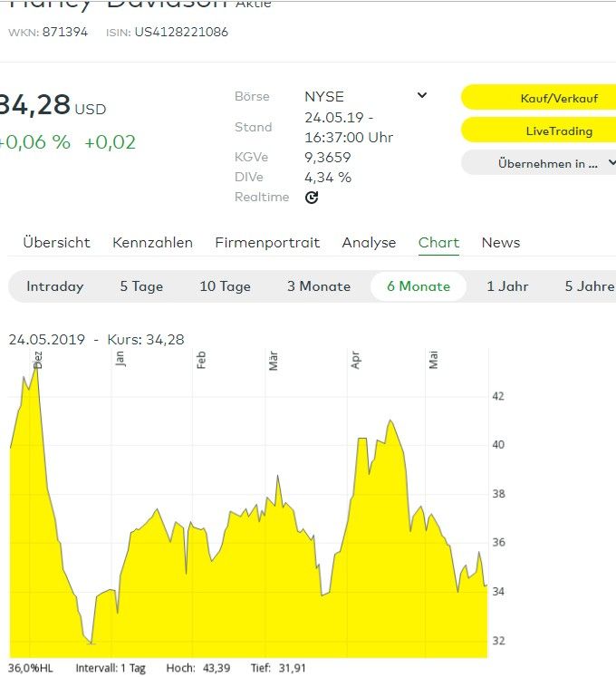Click the DIVe value 4,34 %

click(x=328, y=177)
